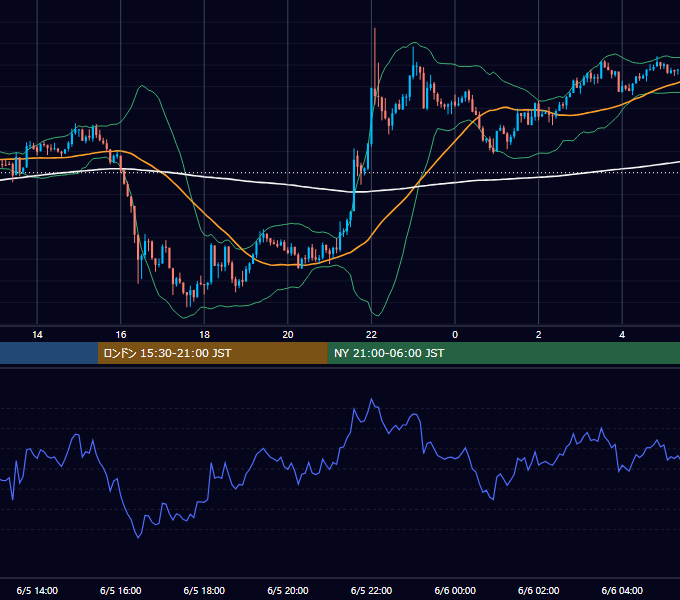
Task: Click the NY session bar 21:00-06:00 JST
Action: tap(503, 353)
